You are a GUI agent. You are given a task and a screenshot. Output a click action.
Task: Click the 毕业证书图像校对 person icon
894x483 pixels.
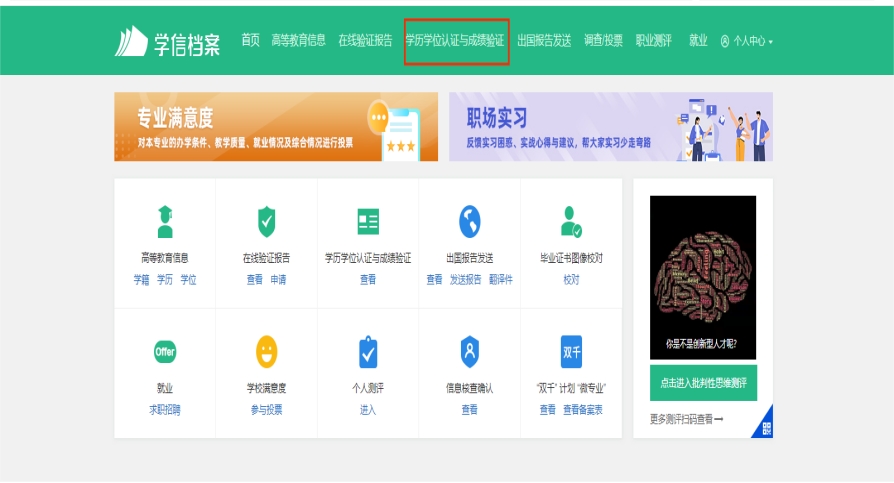click(x=571, y=221)
